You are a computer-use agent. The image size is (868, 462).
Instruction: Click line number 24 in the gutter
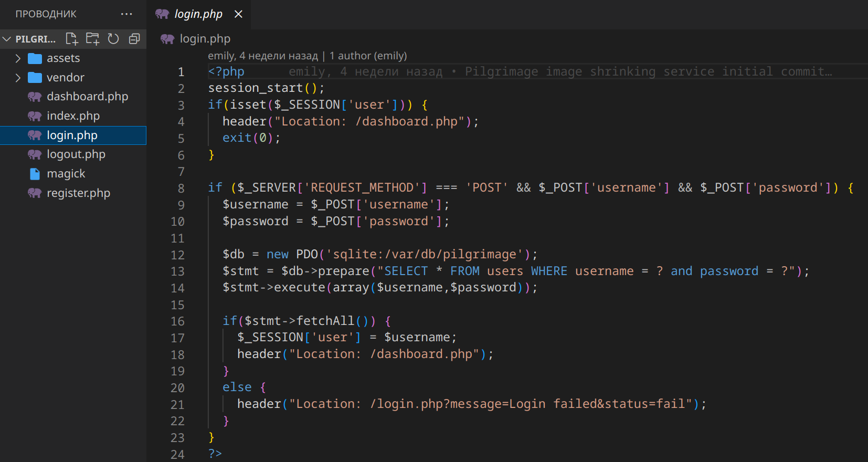coord(177,454)
